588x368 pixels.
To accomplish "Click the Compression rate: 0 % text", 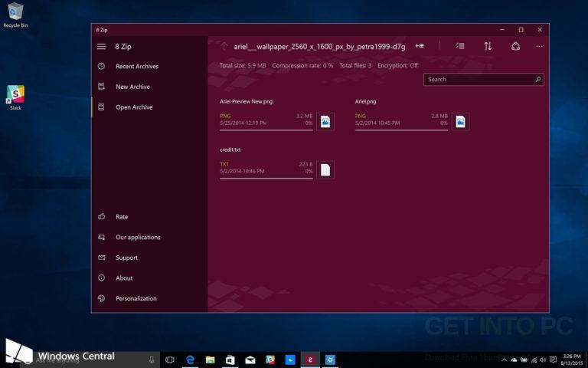I will click(302, 65).
